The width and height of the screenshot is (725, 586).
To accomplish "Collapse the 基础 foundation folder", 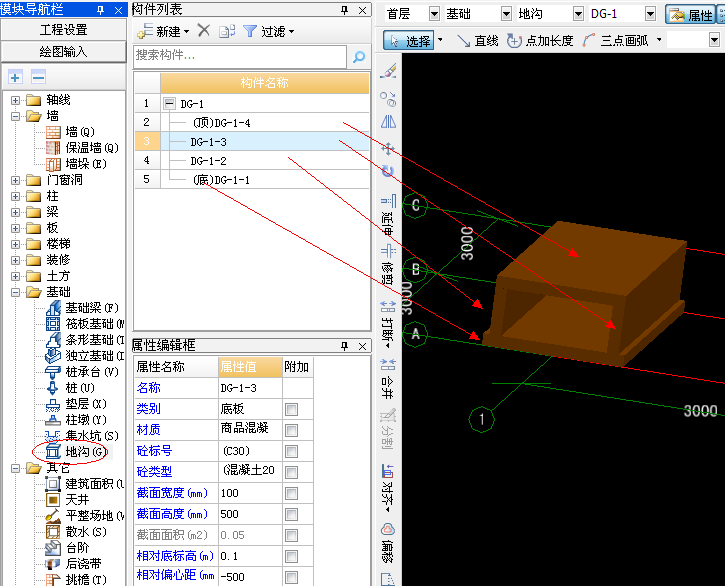I will [15, 292].
